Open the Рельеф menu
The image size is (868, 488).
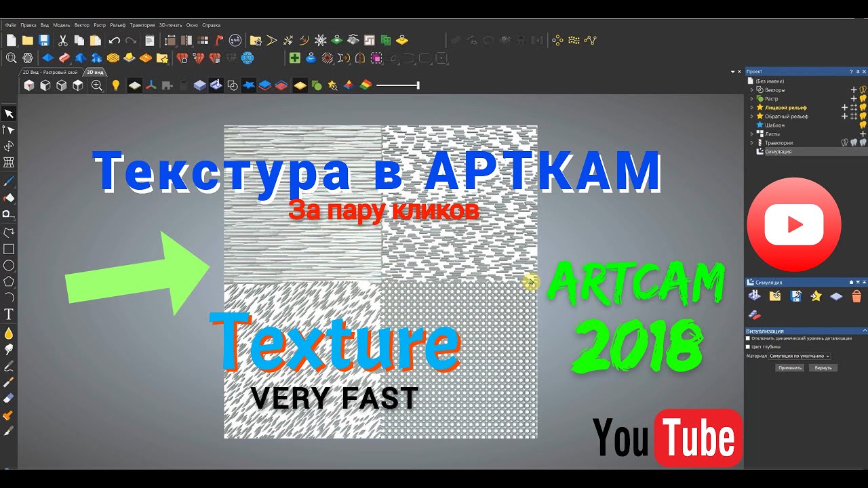(x=119, y=25)
